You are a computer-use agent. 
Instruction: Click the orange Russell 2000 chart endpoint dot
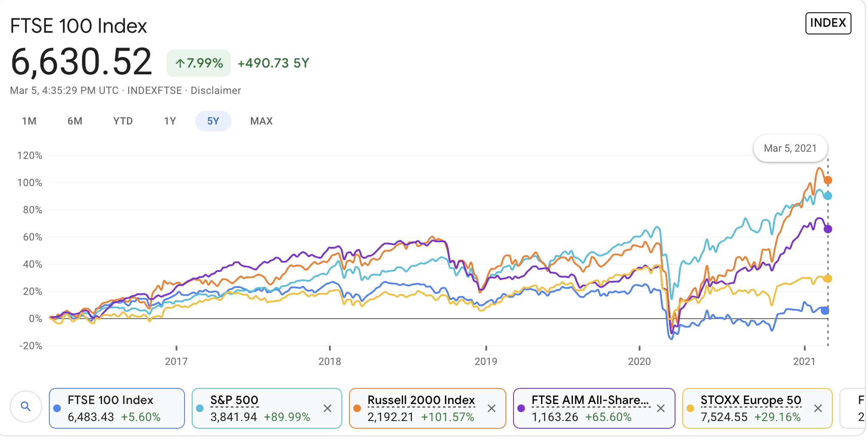pos(828,180)
